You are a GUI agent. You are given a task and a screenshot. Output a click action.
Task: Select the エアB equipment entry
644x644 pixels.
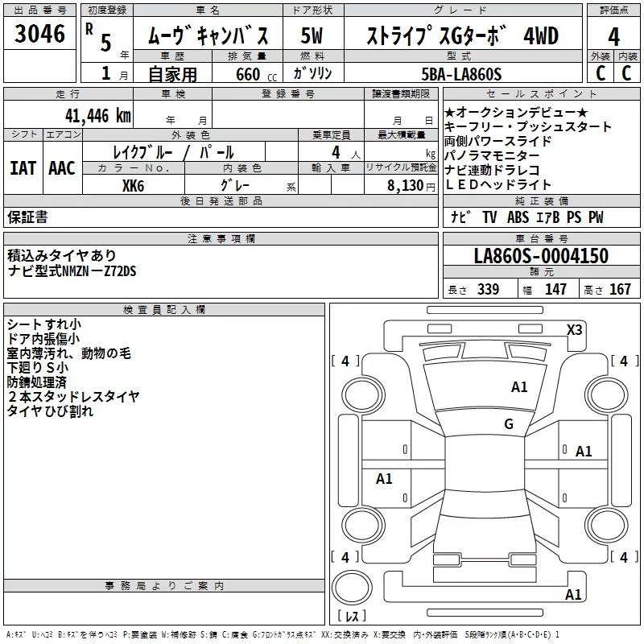click(548, 217)
